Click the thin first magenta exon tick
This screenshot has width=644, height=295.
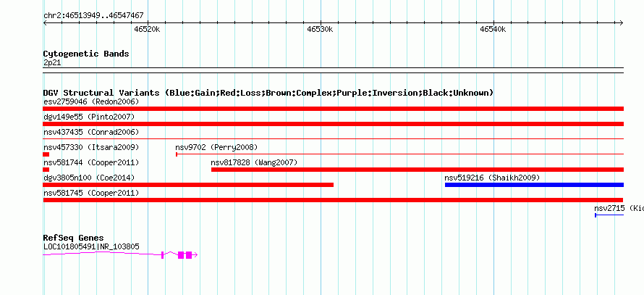[x=163, y=255]
